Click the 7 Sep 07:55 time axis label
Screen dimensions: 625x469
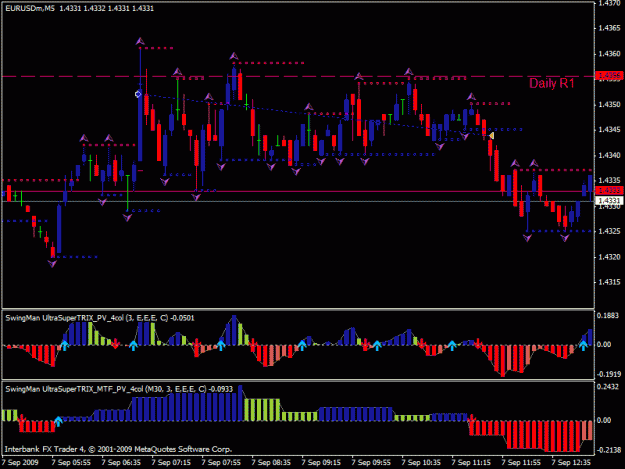(221, 463)
